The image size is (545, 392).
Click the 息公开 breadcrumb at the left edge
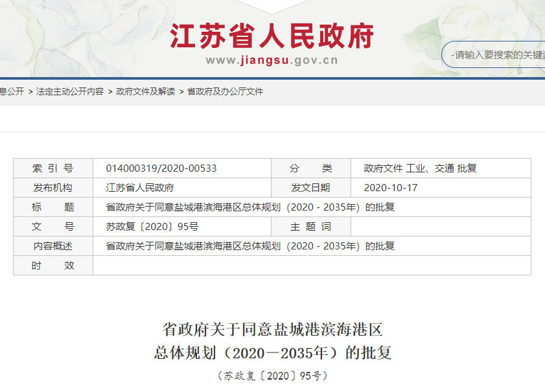coord(11,92)
